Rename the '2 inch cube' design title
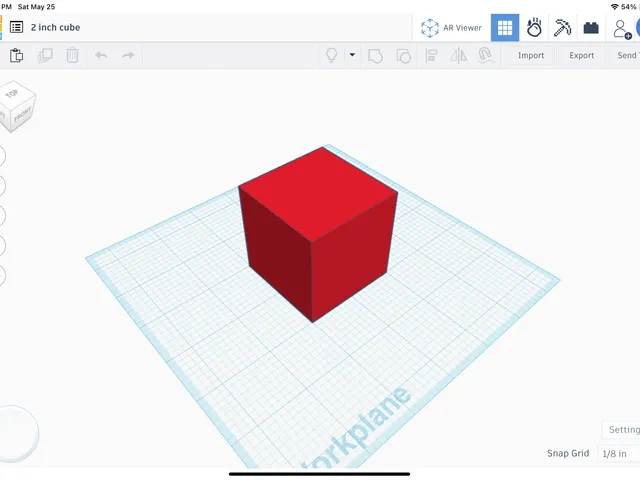Screen dimensions: 640x480 (56, 27)
